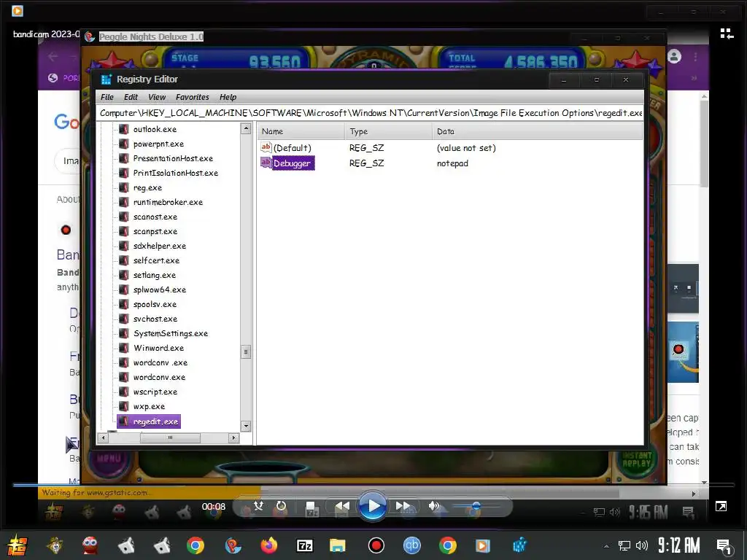747x560 pixels.
Task: Click the Type column header
Action: [388, 131]
